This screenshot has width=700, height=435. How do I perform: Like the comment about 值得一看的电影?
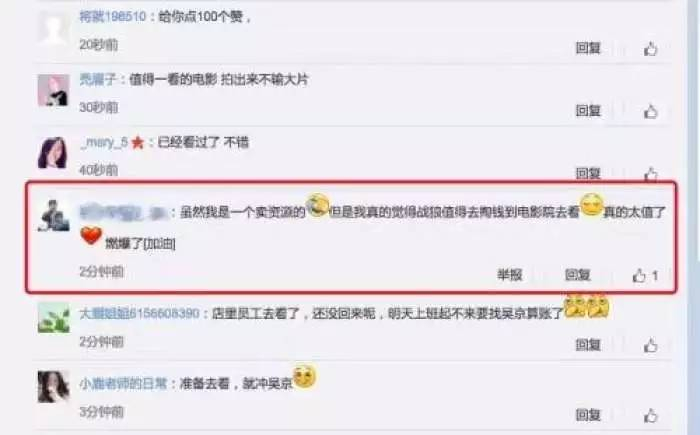point(650,111)
